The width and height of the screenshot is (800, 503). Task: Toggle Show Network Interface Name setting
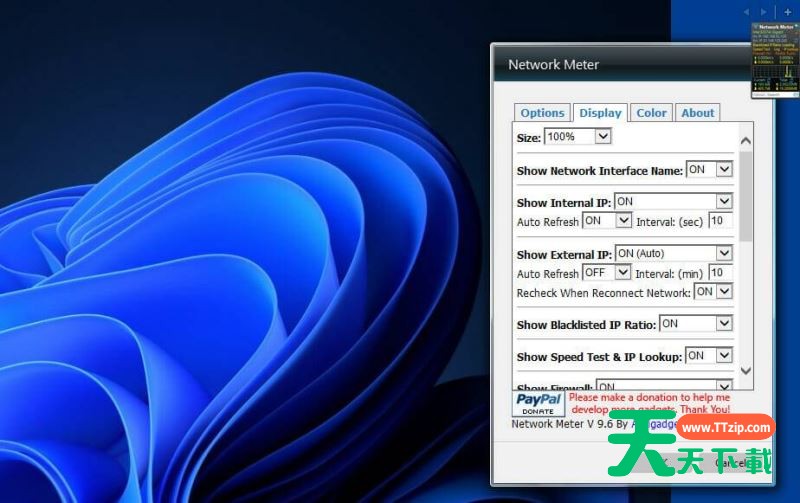[x=709, y=170]
